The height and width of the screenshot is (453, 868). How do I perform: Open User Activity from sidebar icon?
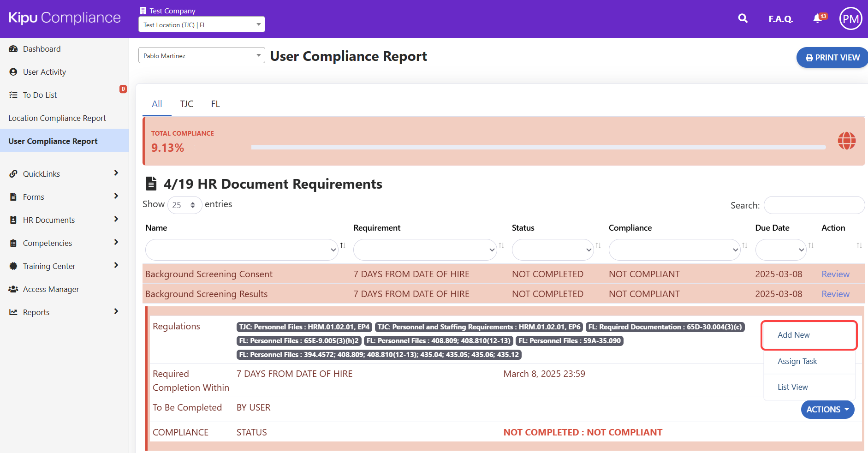tap(13, 72)
